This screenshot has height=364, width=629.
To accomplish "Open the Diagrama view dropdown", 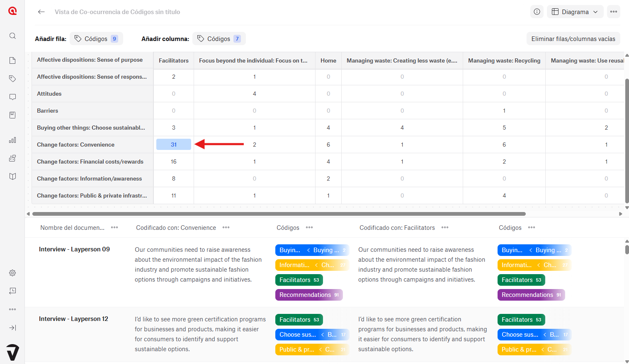I will (575, 12).
